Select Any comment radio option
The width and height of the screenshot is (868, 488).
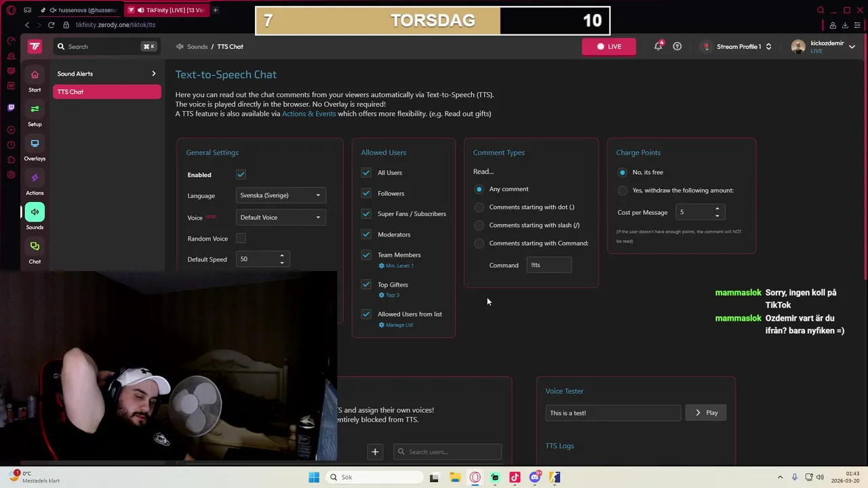479,189
